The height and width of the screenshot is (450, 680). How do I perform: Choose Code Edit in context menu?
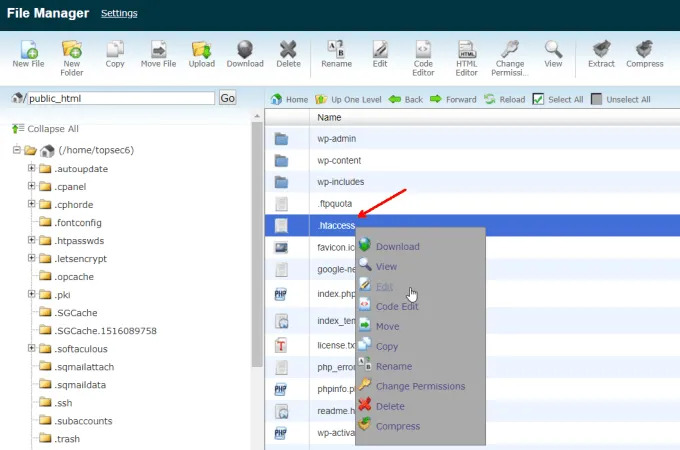coord(397,306)
